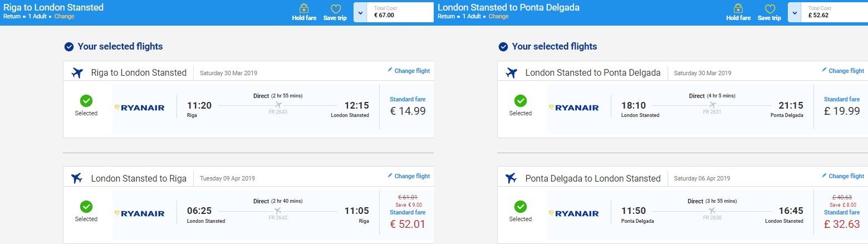Click pencil icon to change Riga to London flight
This screenshot has height=244, width=868.
click(390, 70)
